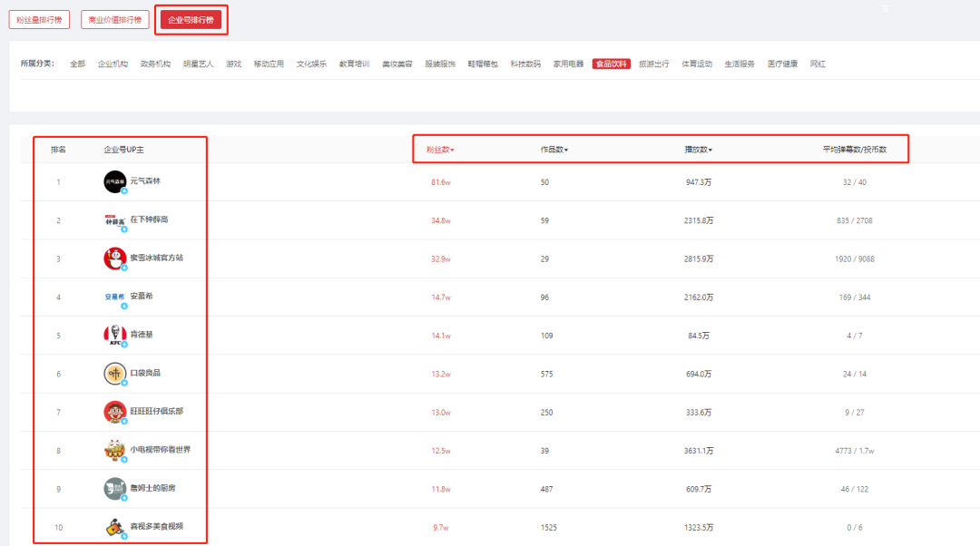Select 科技数码 category
Image resolution: width=980 pixels, height=546 pixels.
click(525, 63)
